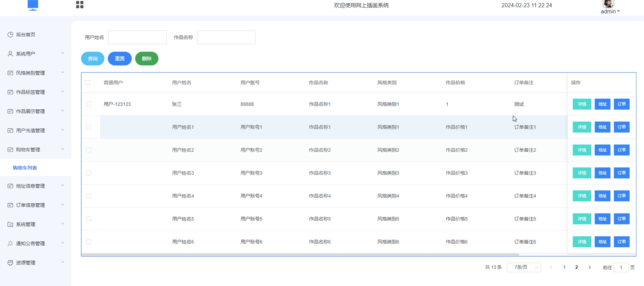Focus the 作品名称 search input
The height and width of the screenshot is (286, 644).
click(x=226, y=37)
